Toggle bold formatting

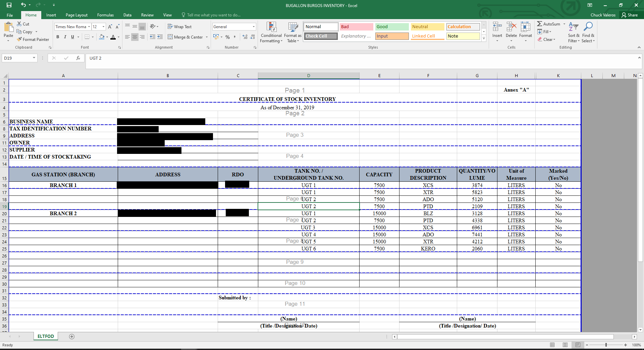click(58, 37)
